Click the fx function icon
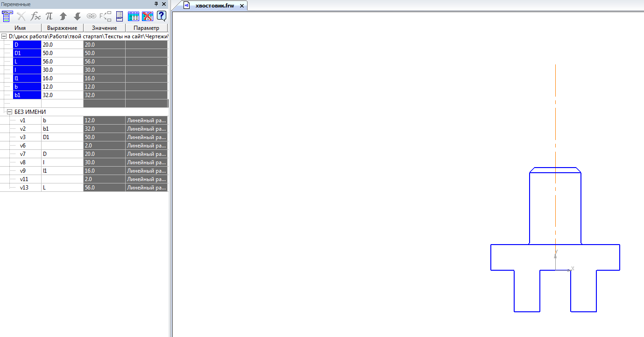 (x=35, y=16)
